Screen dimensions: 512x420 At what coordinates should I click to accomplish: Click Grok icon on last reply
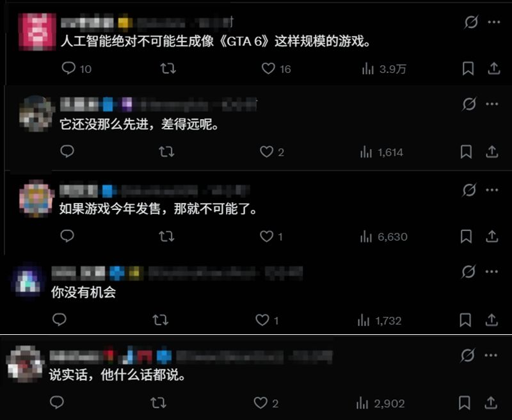467,355
